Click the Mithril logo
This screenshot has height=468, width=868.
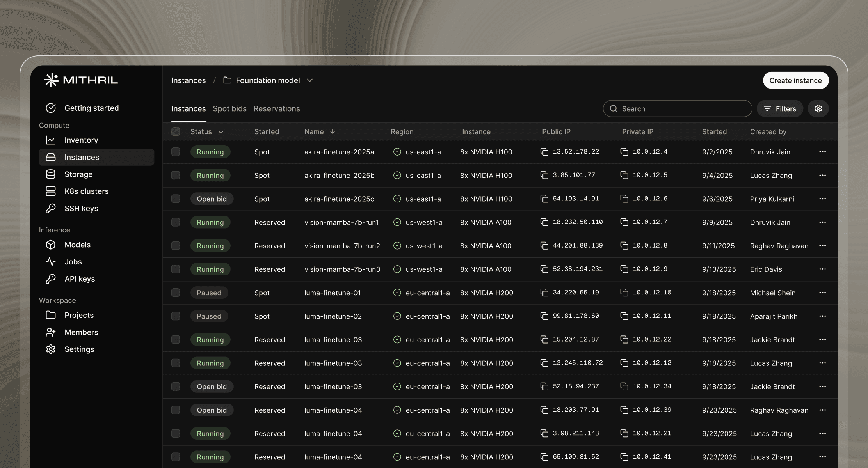(x=81, y=80)
